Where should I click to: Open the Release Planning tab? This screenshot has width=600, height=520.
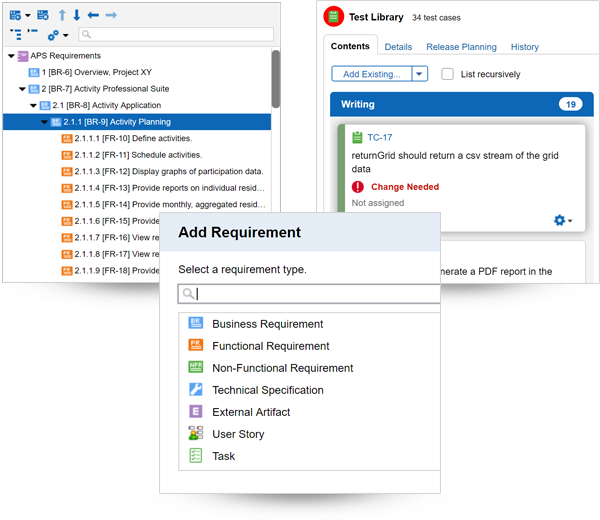[461, 47]
